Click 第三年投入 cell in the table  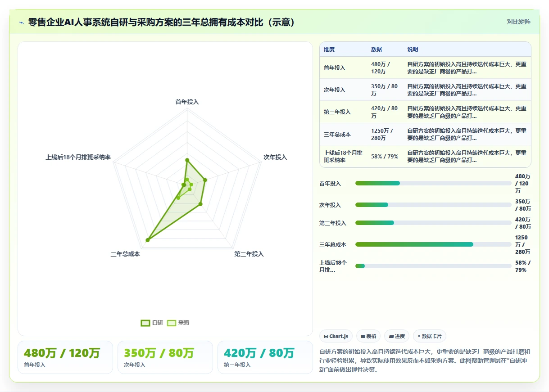[x=343, y=112]
